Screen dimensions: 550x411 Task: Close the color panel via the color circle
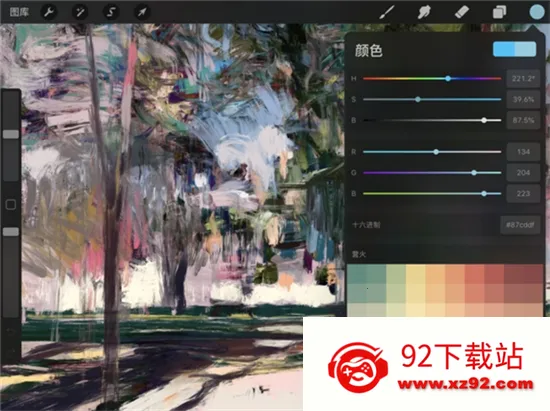coord(537,12)
